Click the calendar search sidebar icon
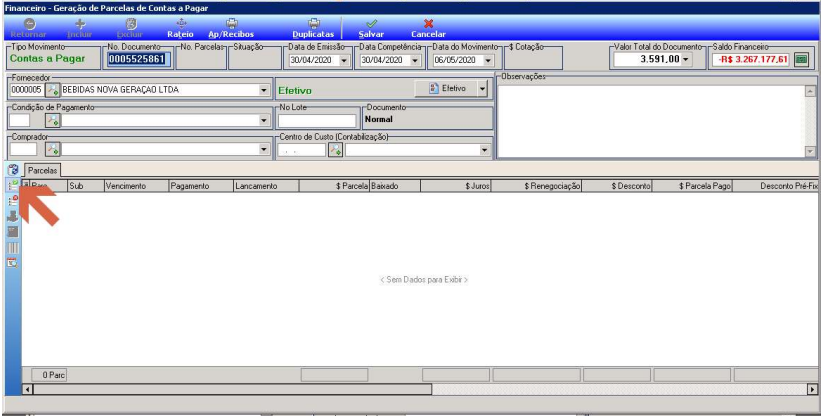The image size is (821, 417). pyautogui.click(x=13, y=262)
